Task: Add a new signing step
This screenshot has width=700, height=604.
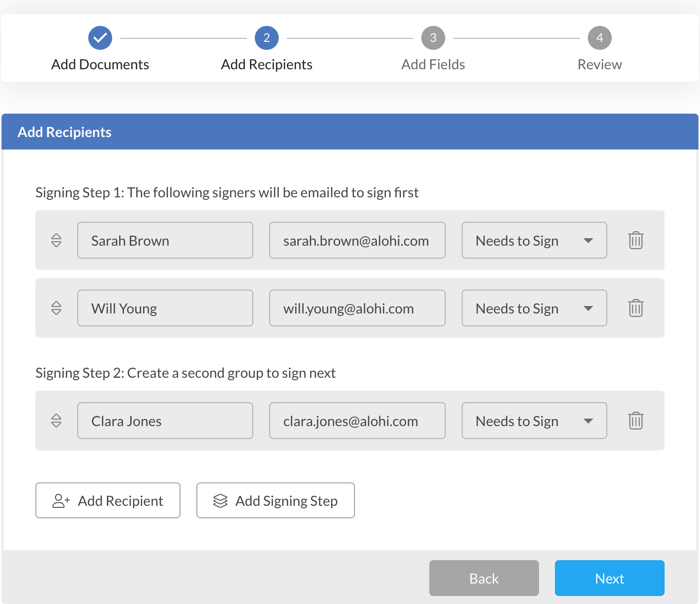Action: 275,500
